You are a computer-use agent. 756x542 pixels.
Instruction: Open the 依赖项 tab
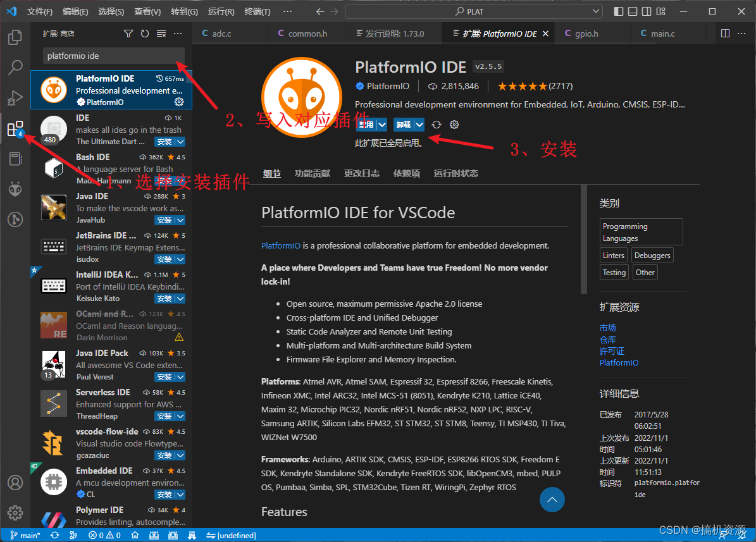pyautogui.click(x=406, y=173)
